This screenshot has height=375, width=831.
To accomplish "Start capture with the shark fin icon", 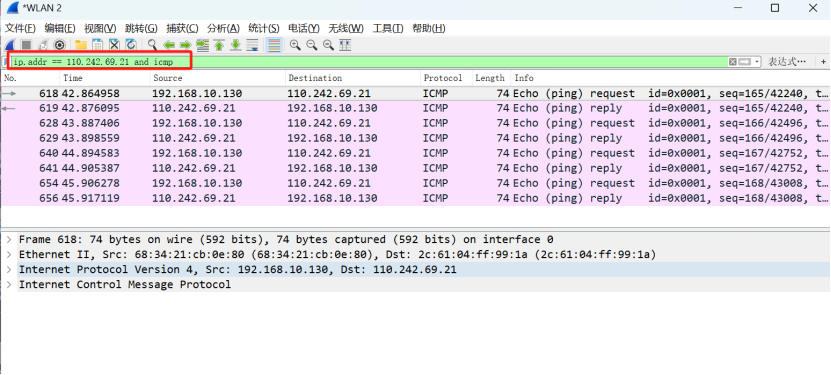I will [10, 45].
